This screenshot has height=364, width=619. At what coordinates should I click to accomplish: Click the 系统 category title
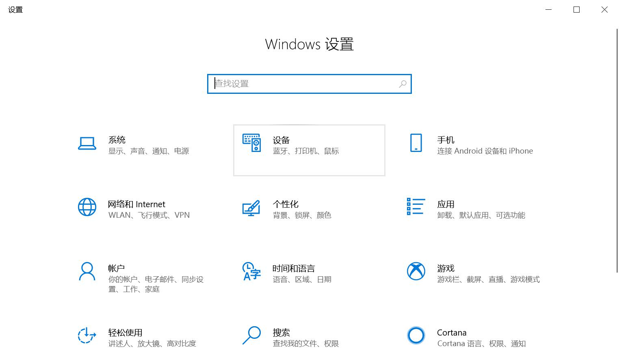(117, 140)
